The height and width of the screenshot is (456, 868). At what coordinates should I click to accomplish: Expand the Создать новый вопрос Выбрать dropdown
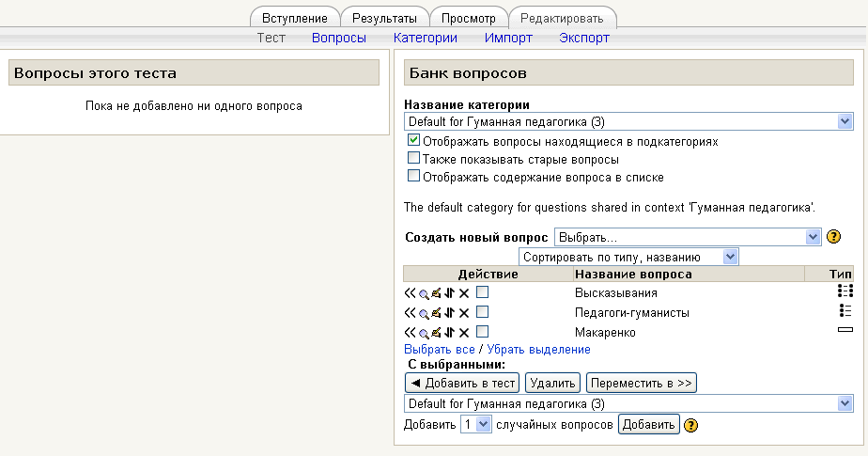tap(689, 237)
